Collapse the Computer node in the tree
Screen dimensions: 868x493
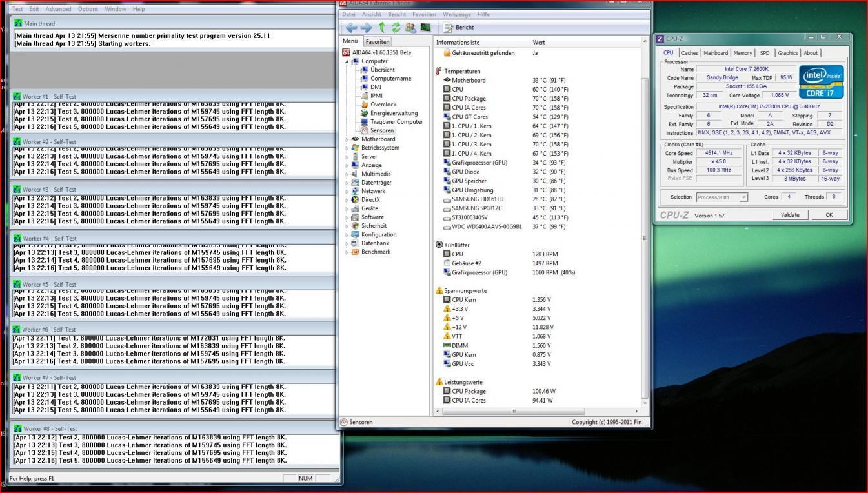point(347,61)
